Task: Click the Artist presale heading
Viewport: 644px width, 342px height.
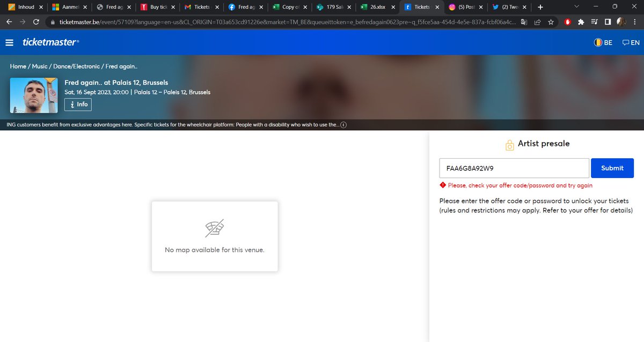Action: point(544,144)
